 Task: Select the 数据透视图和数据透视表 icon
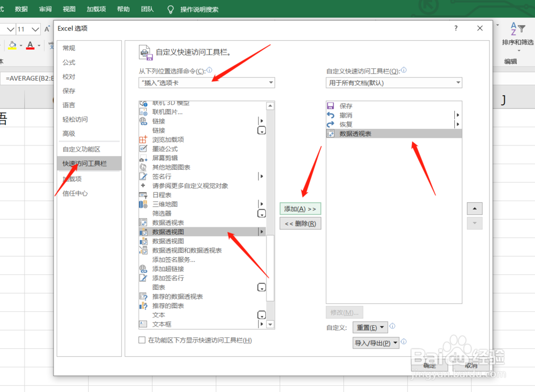143,250
